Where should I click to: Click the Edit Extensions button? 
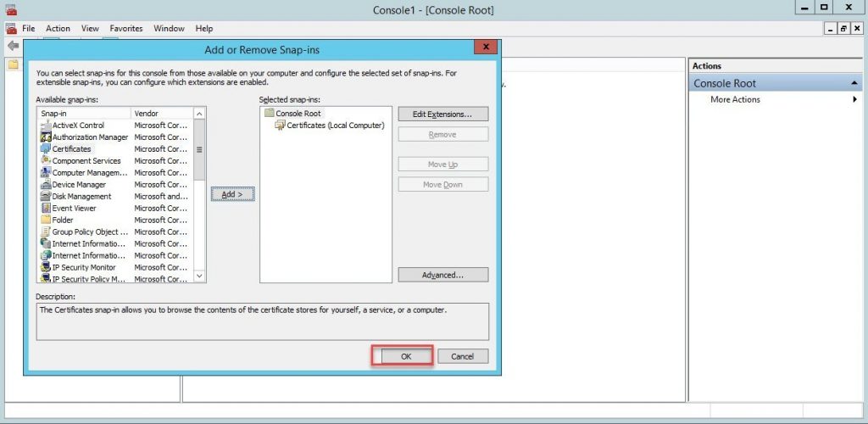click(x=442, y=114)
